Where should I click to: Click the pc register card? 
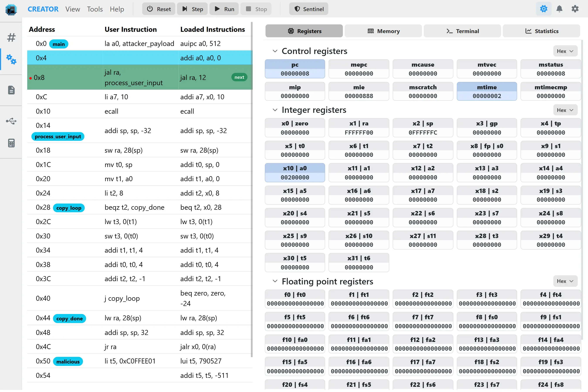coord(295,69)
